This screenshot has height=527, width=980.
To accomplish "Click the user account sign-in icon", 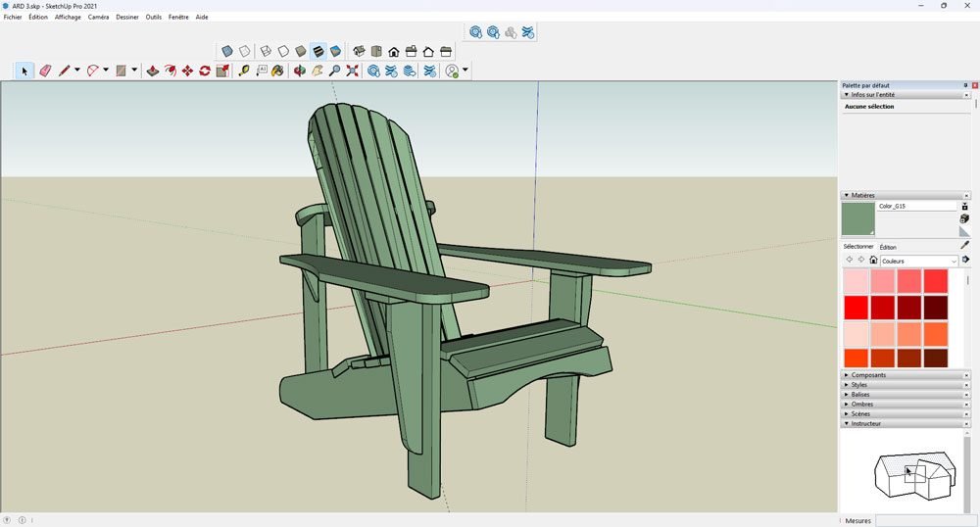I will (452, 72).
